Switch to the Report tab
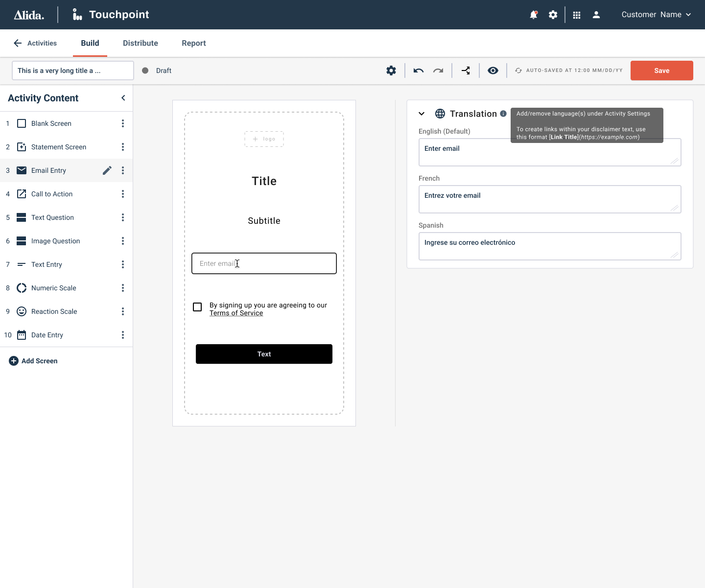This screenshot has height=588, width=705. pyautogui.click(x=193, y=43)
